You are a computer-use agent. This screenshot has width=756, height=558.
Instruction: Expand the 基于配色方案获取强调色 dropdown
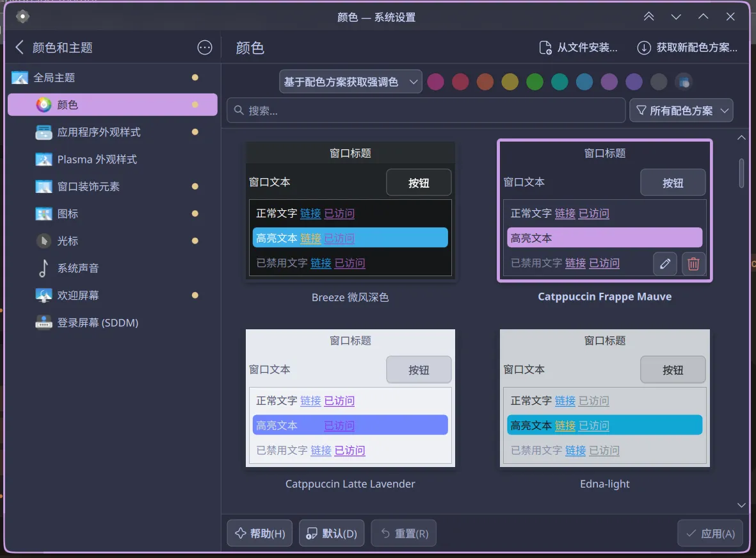pos(350,82)
